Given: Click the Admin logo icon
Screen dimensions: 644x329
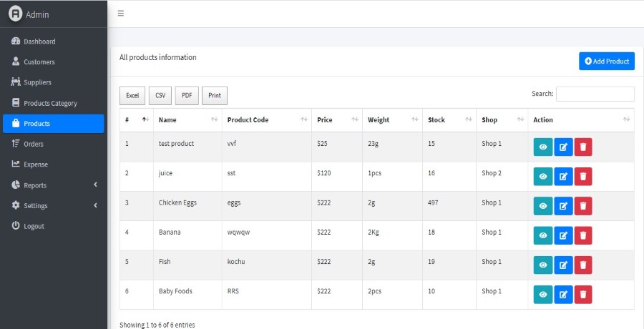Looking at the screenshot, I should [15, 14].
